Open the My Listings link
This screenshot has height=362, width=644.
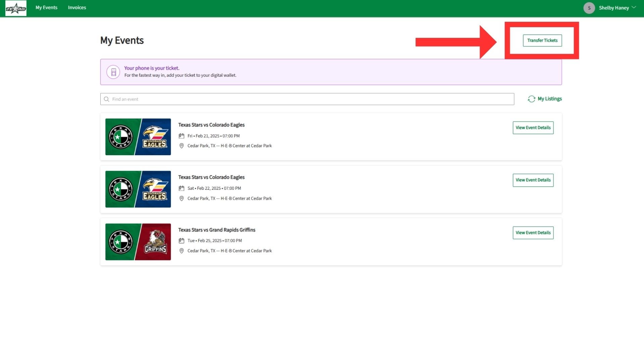pos(549,99)
